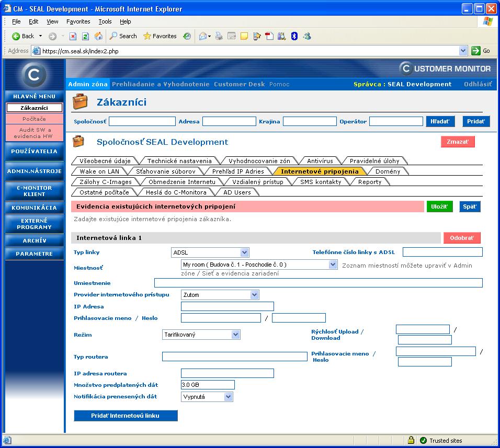
Task: Click the Refresh page icon
Action: (x=85, y=36)
